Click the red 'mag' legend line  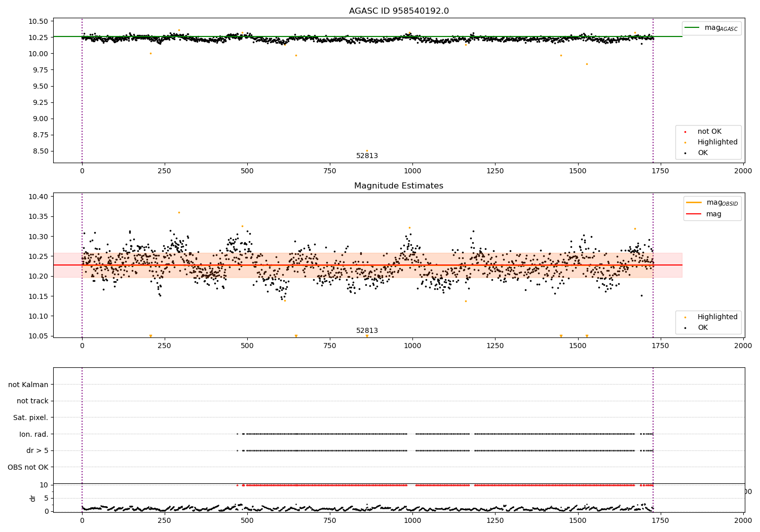coord(694,214)
